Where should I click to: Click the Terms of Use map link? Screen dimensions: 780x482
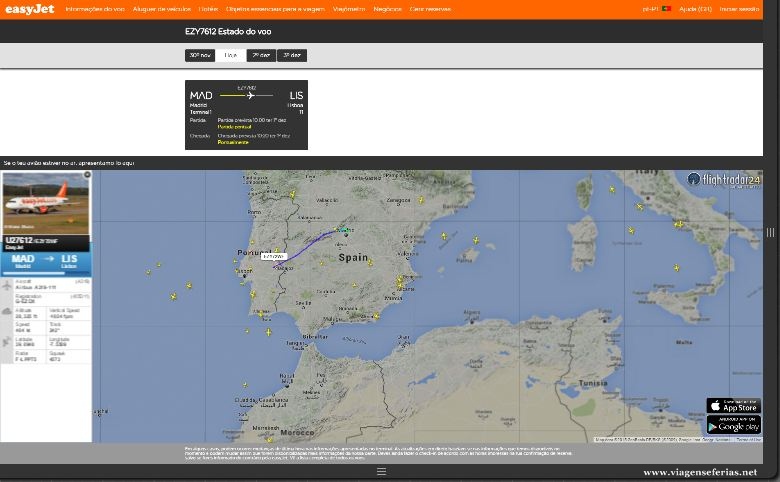coord(748,440)
